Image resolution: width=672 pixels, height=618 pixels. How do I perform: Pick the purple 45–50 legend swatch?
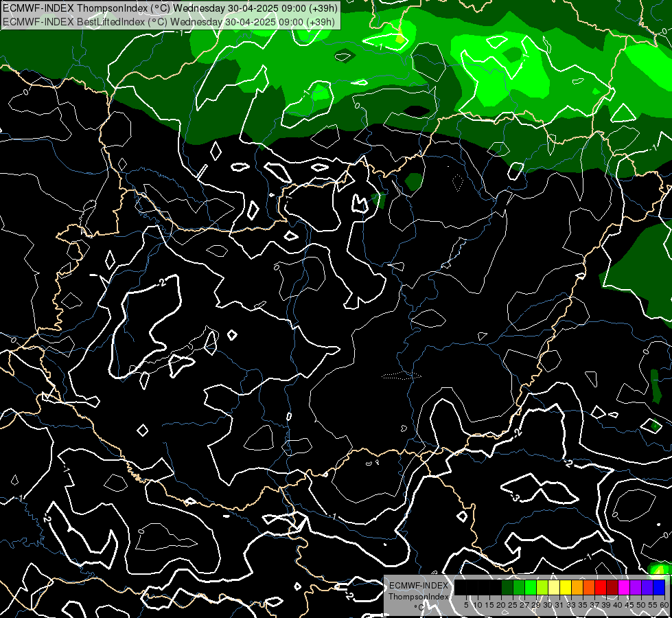pyautogui.click(x=636, y=587)
